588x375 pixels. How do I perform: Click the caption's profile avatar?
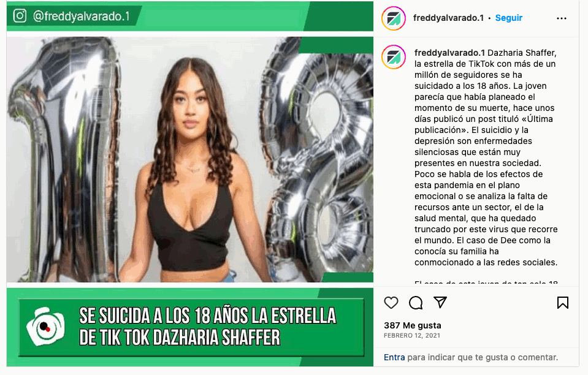pyautogui.click(x=394, y=57)
